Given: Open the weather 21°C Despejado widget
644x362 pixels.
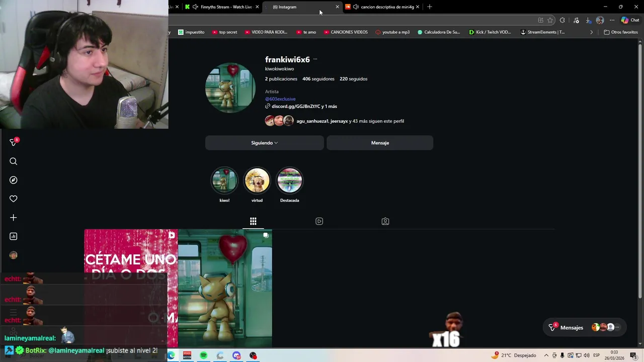Looking at the screenshot, I should (x=514, y=355).
